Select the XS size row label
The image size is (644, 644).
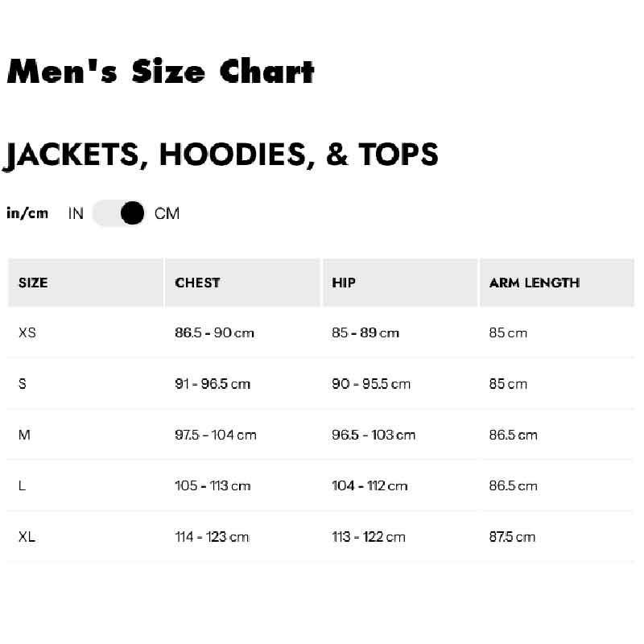pyautogui.click(x=27, y=332)
